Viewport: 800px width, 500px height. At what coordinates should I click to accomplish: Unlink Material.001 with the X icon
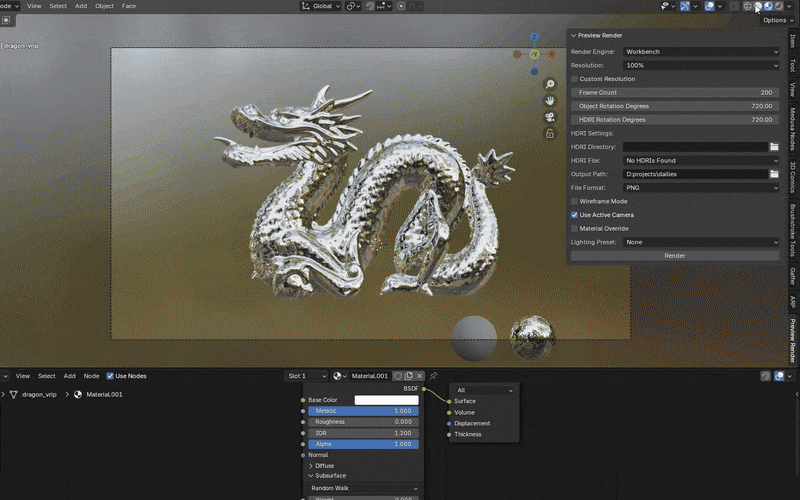[420, 376]
